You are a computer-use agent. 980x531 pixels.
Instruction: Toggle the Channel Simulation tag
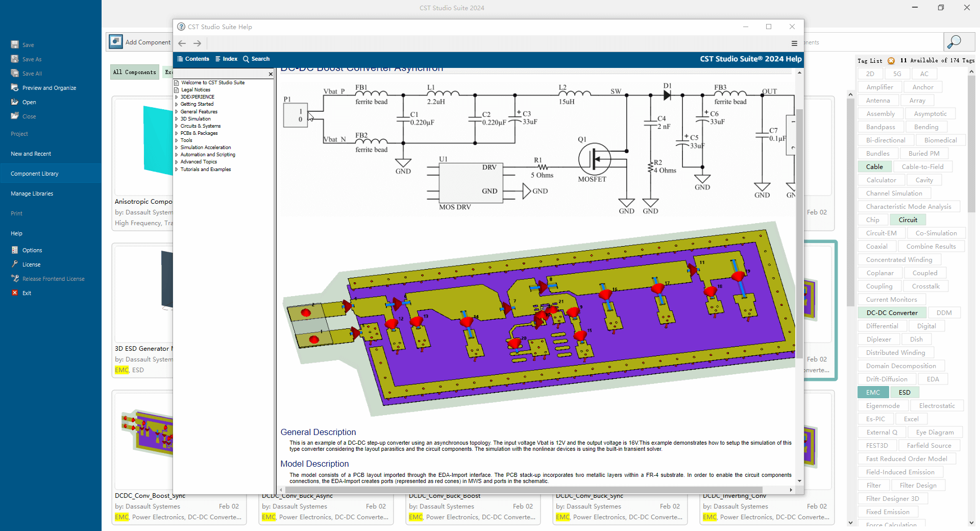[894, 194]
